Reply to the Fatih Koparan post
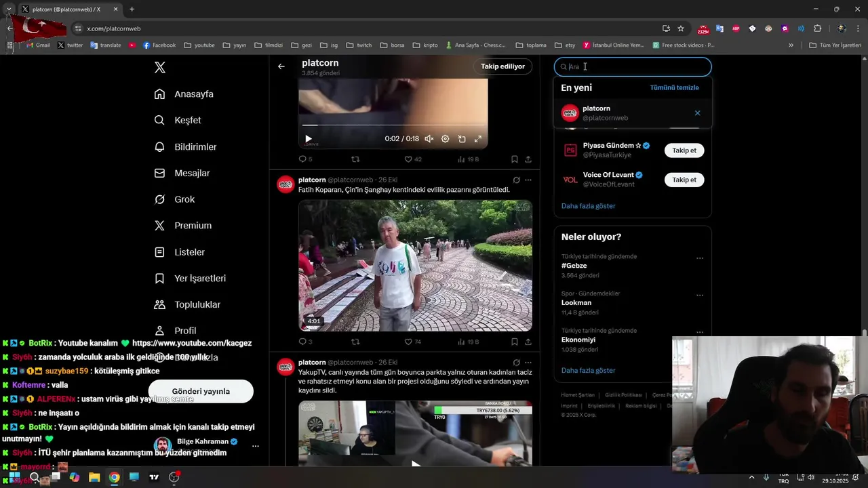Image resolution: width=868 pixels, height=488 pixels. pyautogui.click(x=305, y=342)
